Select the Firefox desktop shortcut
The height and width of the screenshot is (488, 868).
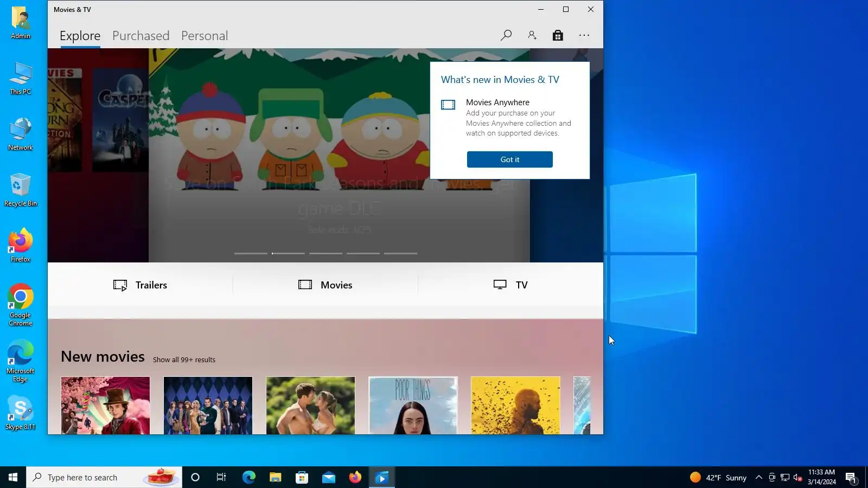click(x=21, y=246)
